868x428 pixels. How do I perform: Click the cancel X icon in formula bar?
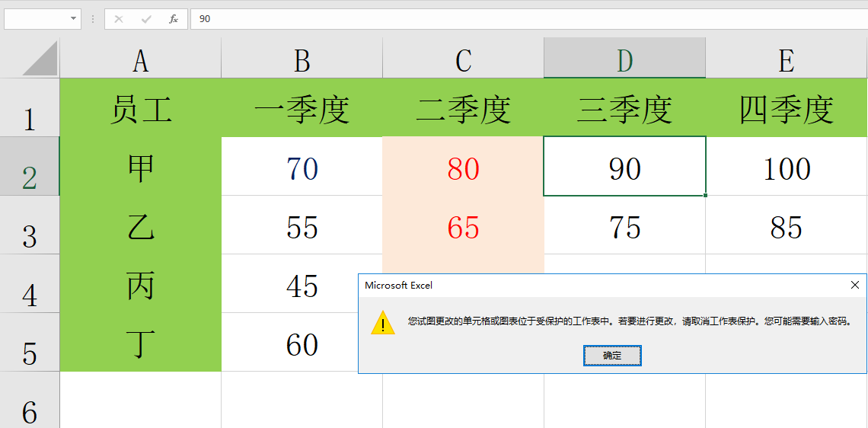119,19
